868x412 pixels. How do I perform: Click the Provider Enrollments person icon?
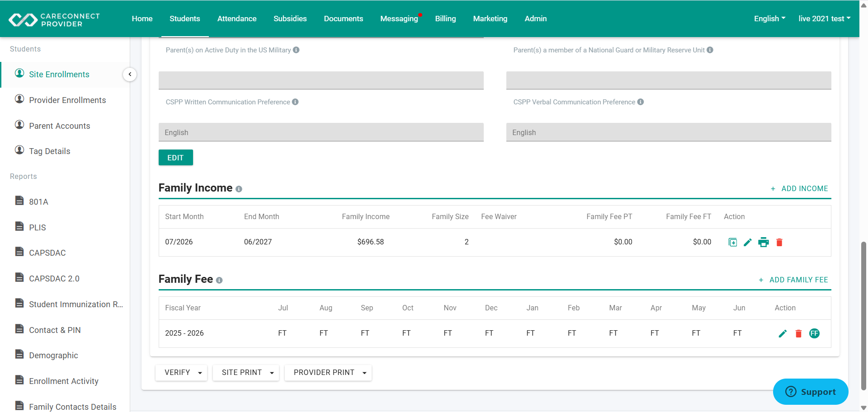19,99
